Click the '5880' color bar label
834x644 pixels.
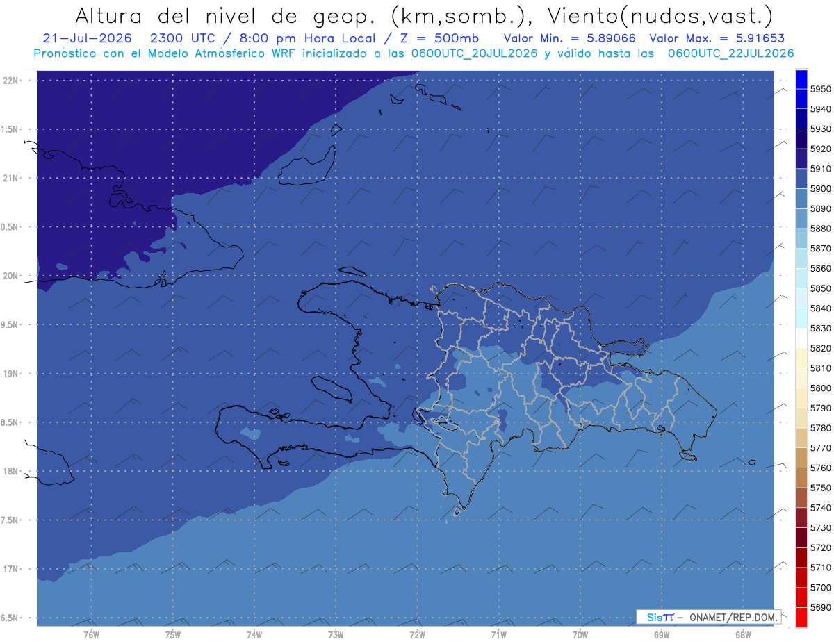pyautogui.click(x=820, y=229)
